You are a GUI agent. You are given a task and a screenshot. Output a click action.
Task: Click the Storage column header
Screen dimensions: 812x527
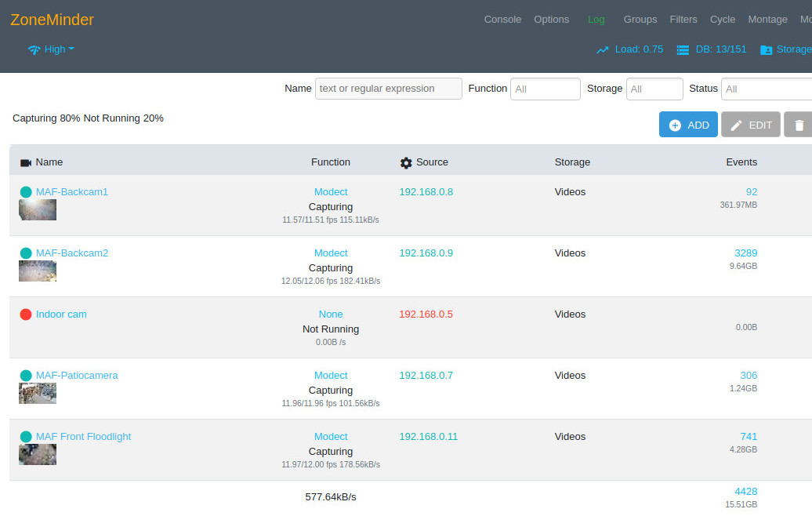point(572,162)
